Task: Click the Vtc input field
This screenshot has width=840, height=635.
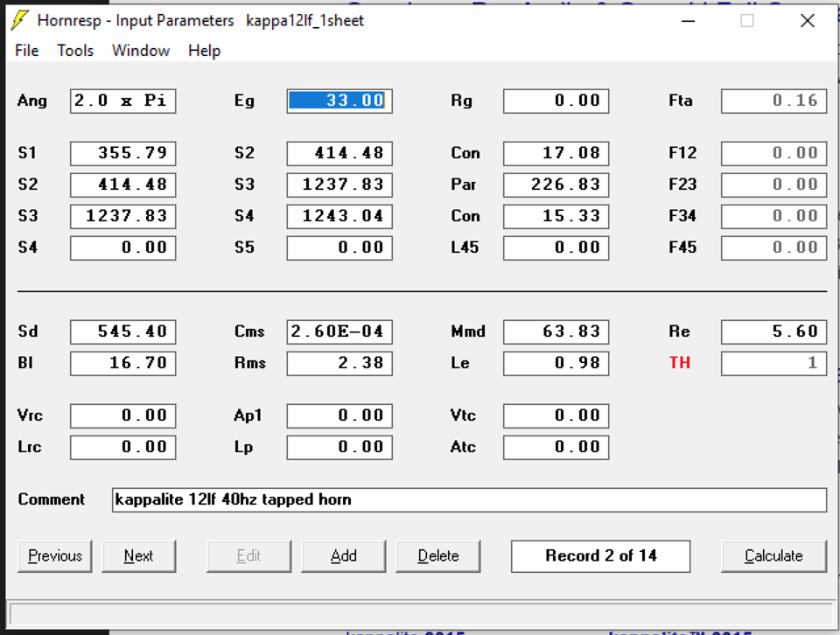Action: pos(556,416)
